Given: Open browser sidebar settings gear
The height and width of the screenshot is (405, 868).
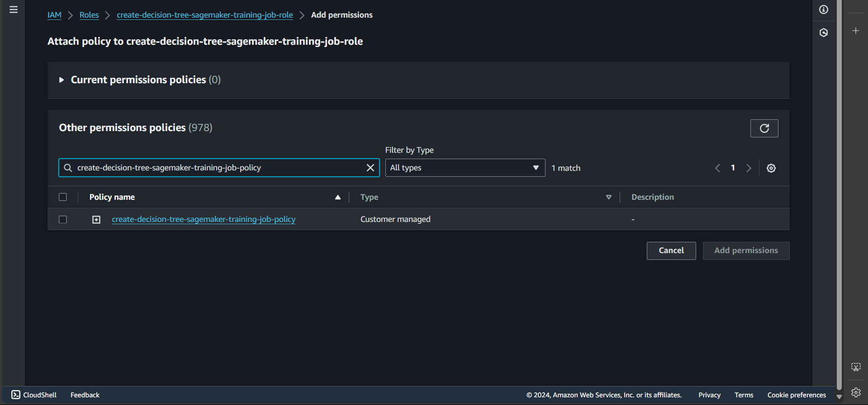Looking at the screenshot, I should point(856,392).
